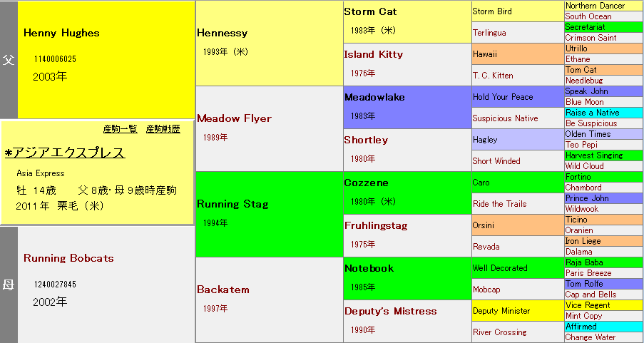Click Running Stag in the pedigree
This screenshot has width=644, height=343.
pyautogui.click(x=232, y=204)
